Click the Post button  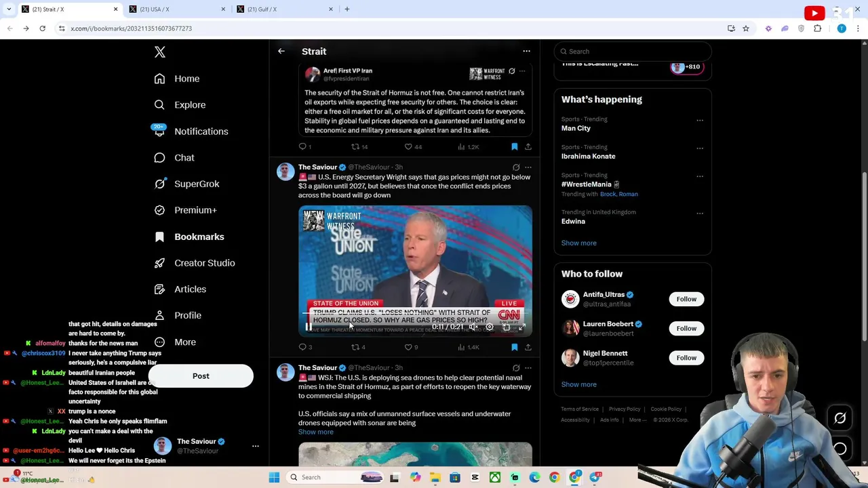(x=201, y=376)
